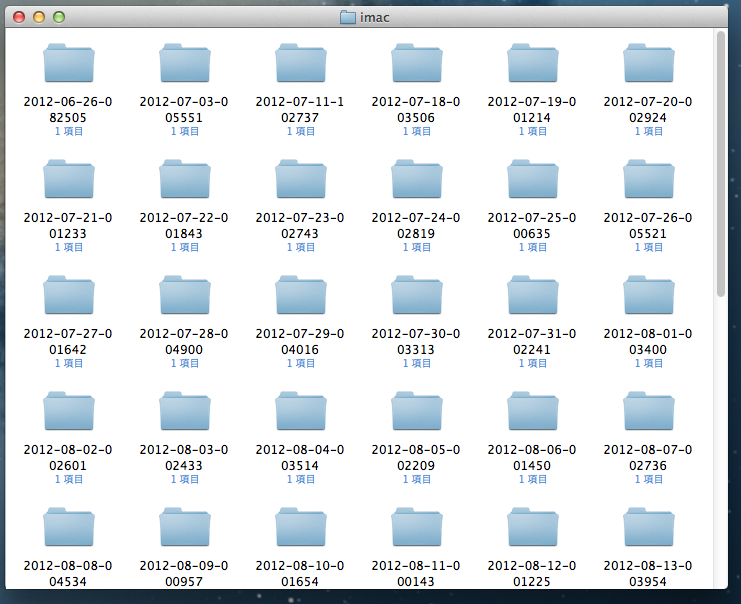
Task: Select folder icon 2012-07-11-102737
Action: 301,63
